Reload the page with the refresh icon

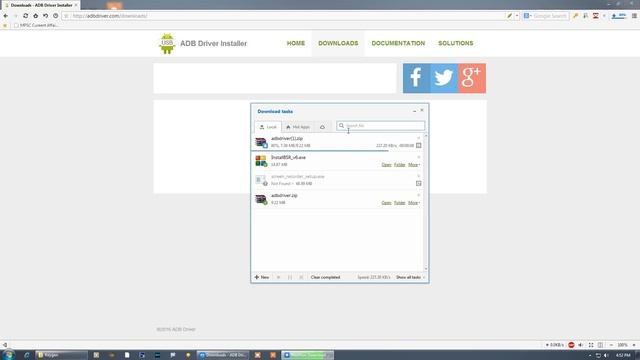(x=25, y=16)
